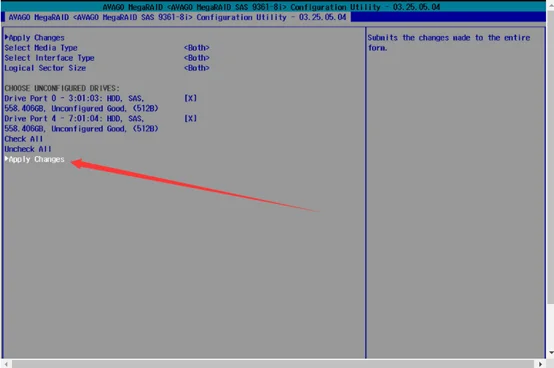Choose the top Apply Changes entry
This screenshot has width=554, height=368.
35,37
